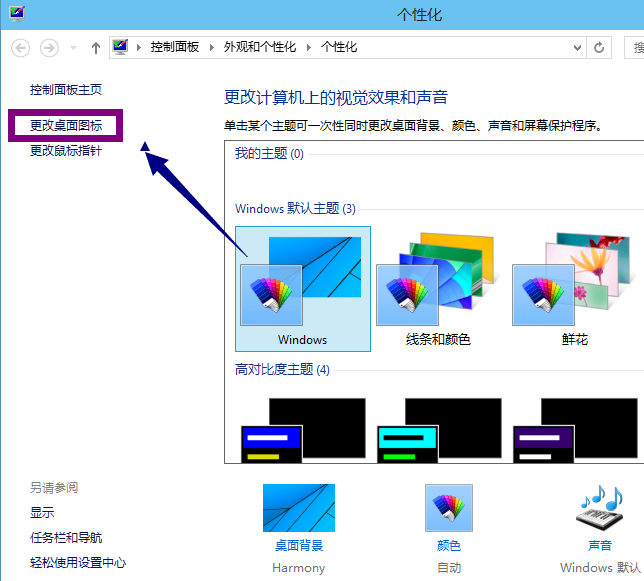644x581 pixels.
Task: Open the 桌面背景 wallpaper icon
Action: pos(299,508)
